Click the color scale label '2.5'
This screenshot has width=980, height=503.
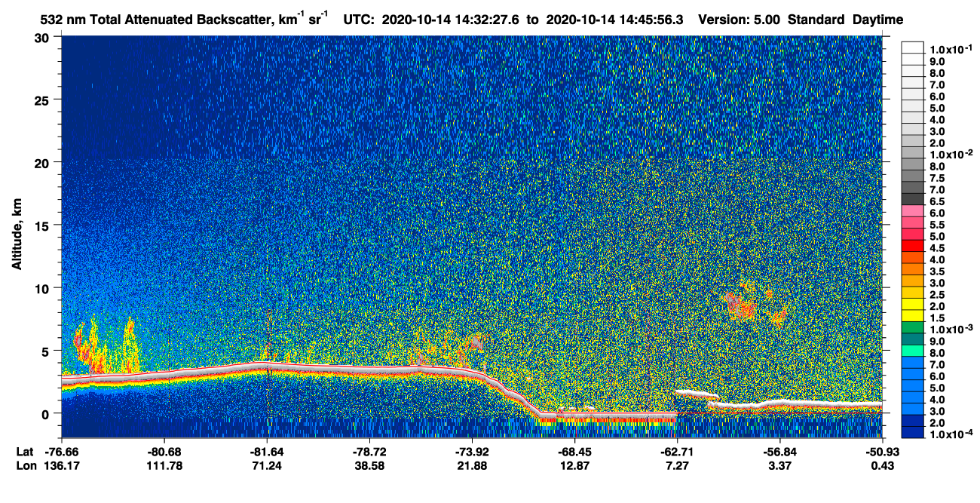coord(938,295)
